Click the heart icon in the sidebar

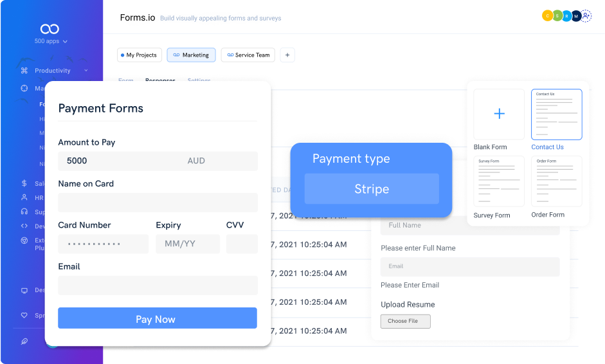click(x=24, y=316)
